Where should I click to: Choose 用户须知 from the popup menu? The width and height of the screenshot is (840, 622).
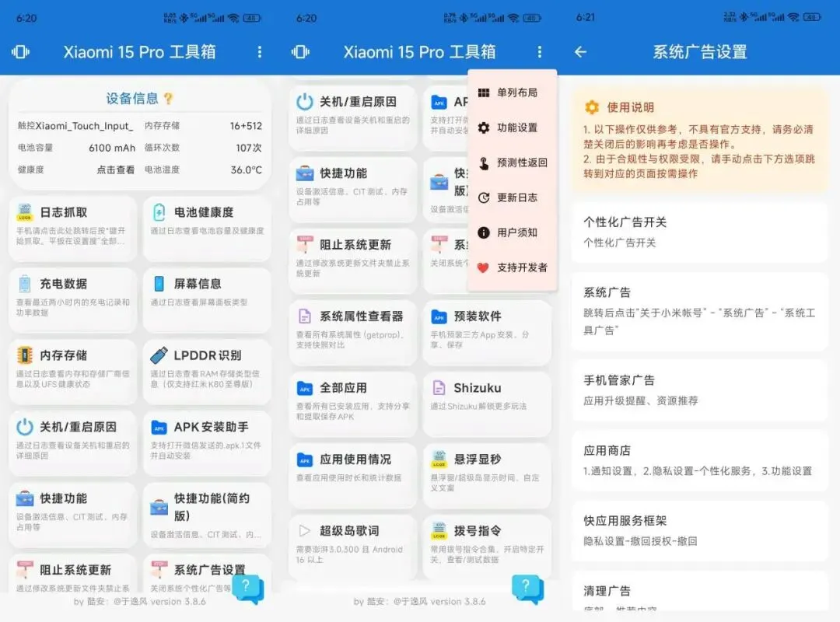pos(513,232)
